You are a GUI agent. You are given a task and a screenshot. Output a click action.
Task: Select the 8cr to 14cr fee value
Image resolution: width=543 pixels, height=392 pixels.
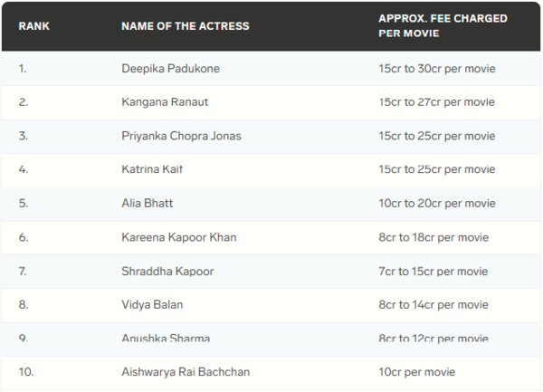433,304
